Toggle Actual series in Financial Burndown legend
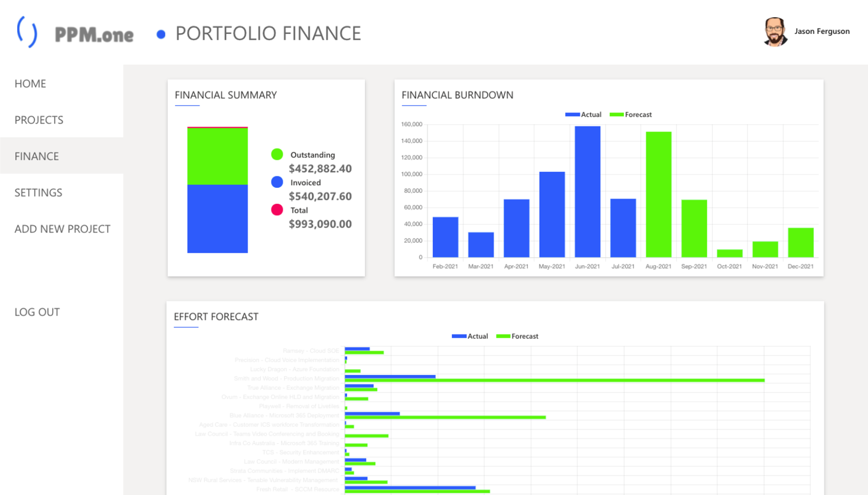The height and width of the screenshot is (495, 868). pos(583,115)
